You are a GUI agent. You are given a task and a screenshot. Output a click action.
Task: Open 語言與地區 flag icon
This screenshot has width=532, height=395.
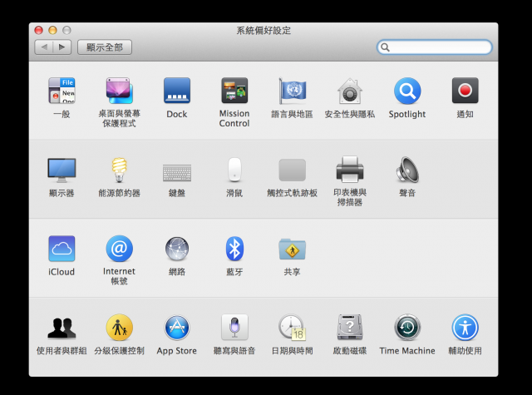(x=292, y=91)
